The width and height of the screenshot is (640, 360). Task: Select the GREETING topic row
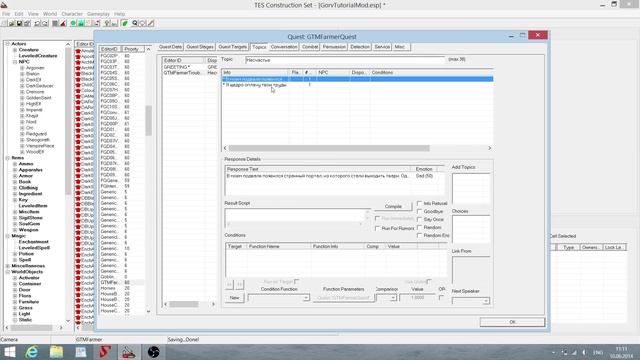tap(190, 67)
